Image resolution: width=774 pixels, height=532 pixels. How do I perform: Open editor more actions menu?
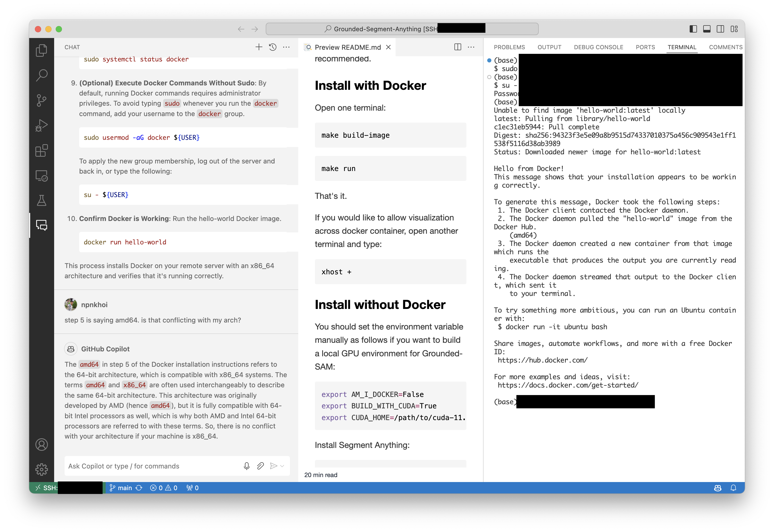point(471,47)
